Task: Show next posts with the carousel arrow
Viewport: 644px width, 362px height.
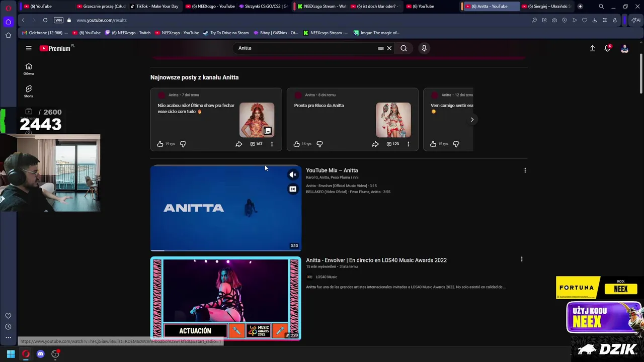Action: click(x=472, y=120)
